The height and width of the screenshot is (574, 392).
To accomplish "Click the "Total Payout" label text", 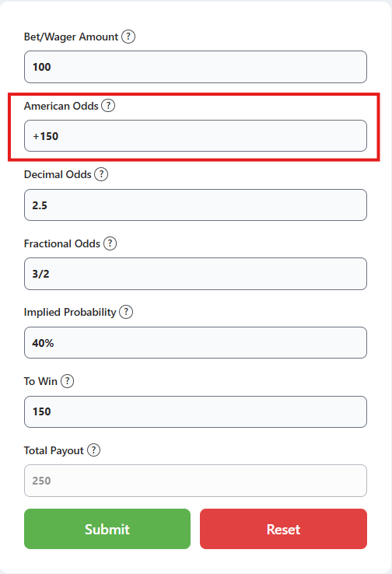I will pyautogui.click(x=54, y=450).
